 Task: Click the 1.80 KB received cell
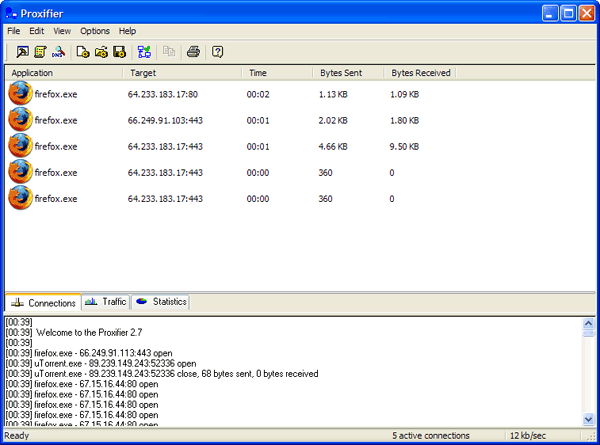click(404, 120)
